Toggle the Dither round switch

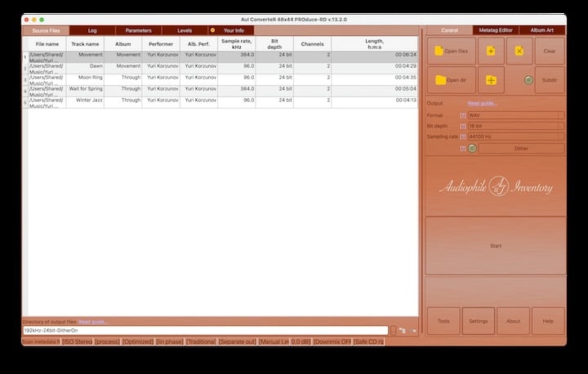473,149
